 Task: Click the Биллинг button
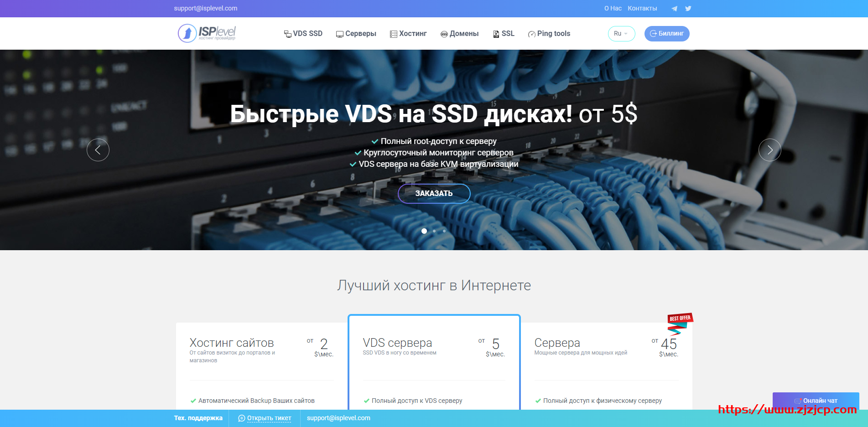(667, 34)
